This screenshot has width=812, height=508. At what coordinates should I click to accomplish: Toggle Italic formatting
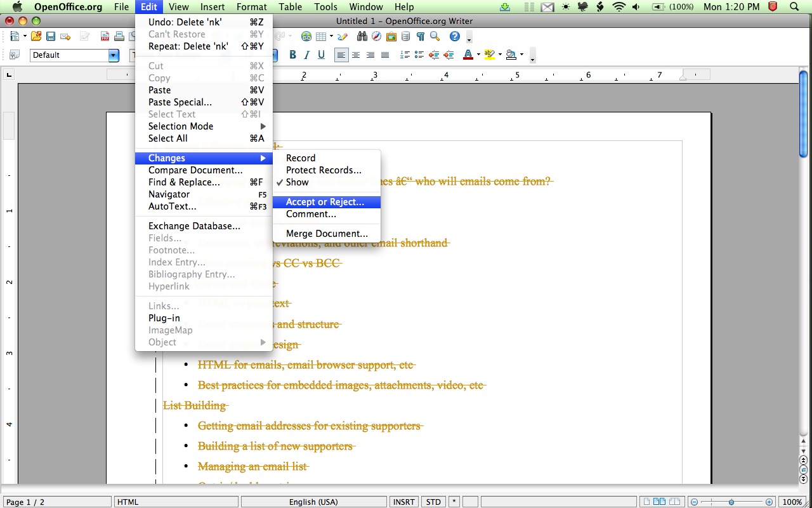(x=307, y=55)
